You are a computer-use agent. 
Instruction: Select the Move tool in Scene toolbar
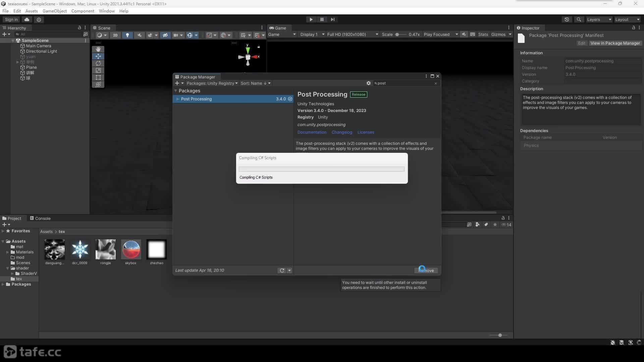coord(98,56)
